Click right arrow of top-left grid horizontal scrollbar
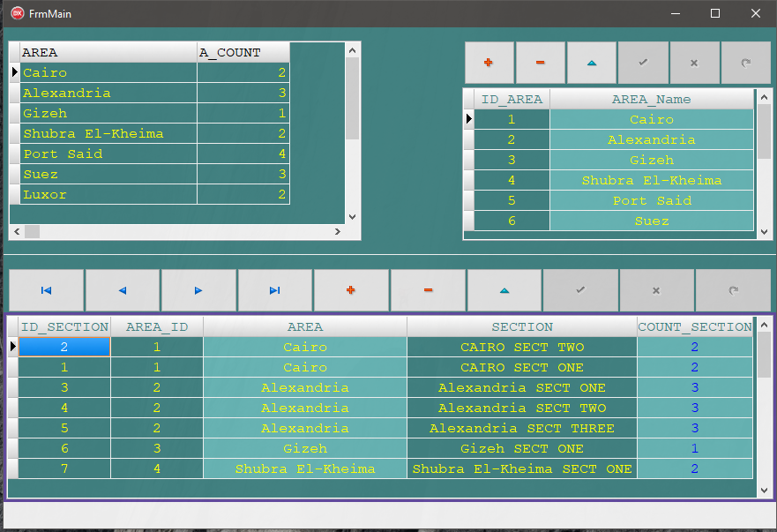Image resolution: width=777 pixels, height=532 pixels. (338, 231)
